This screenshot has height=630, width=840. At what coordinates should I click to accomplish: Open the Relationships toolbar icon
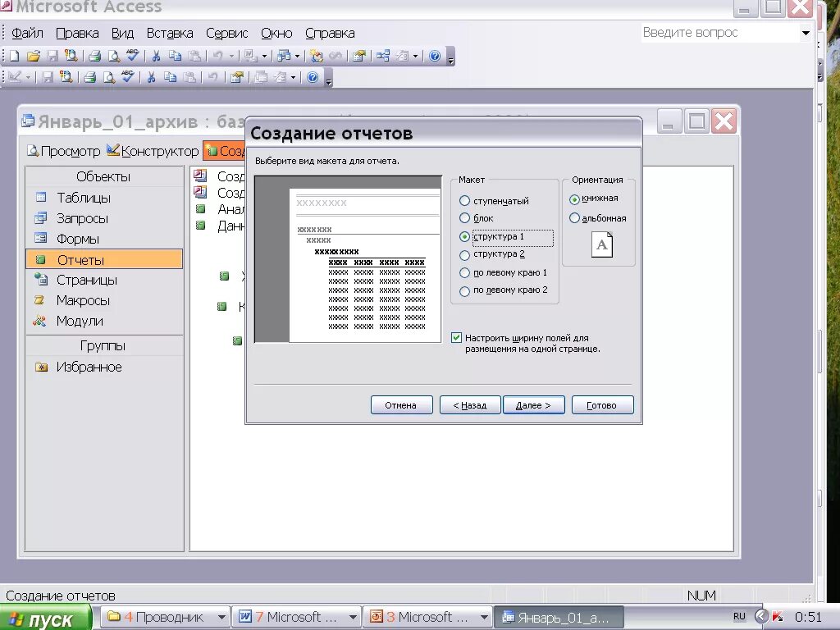pyautogui.click(x=383, y=56)
